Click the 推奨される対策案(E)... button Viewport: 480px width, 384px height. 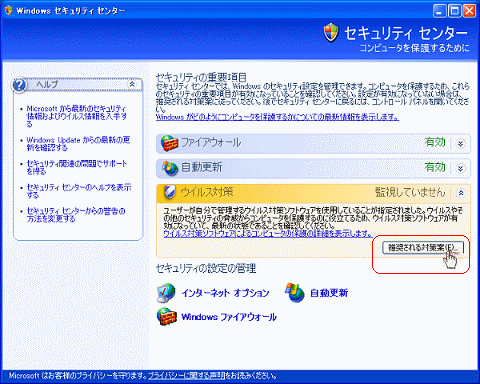click(x=423, y=248)
